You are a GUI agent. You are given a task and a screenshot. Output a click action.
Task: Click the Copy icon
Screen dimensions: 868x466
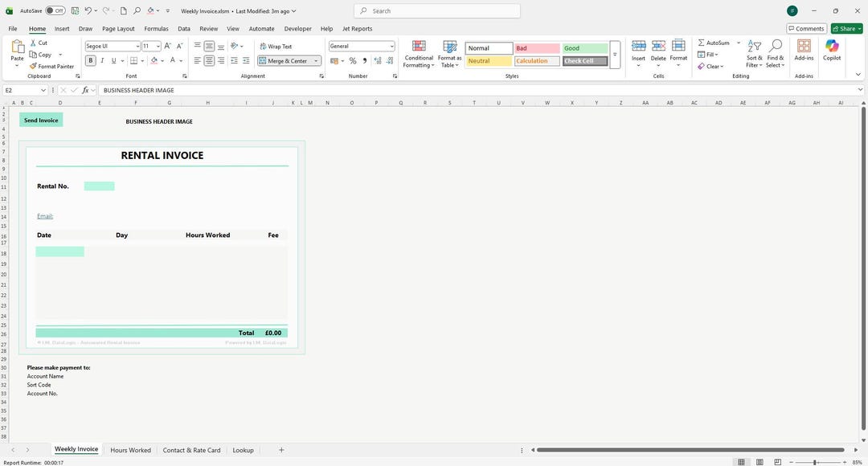(x=33, y=55)
